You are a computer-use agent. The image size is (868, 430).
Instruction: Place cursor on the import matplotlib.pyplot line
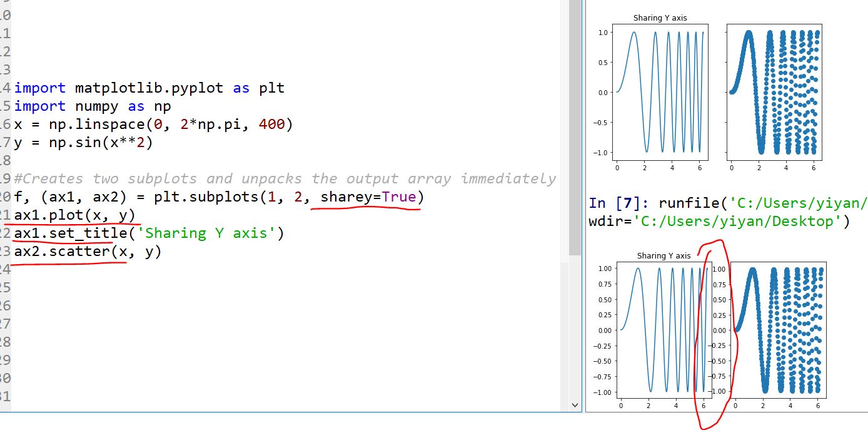149,88
